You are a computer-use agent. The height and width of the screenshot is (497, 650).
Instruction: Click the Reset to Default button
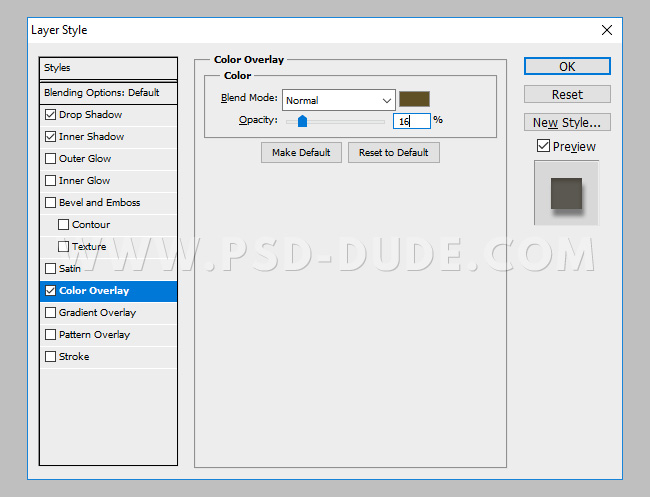tap(394, 153)
